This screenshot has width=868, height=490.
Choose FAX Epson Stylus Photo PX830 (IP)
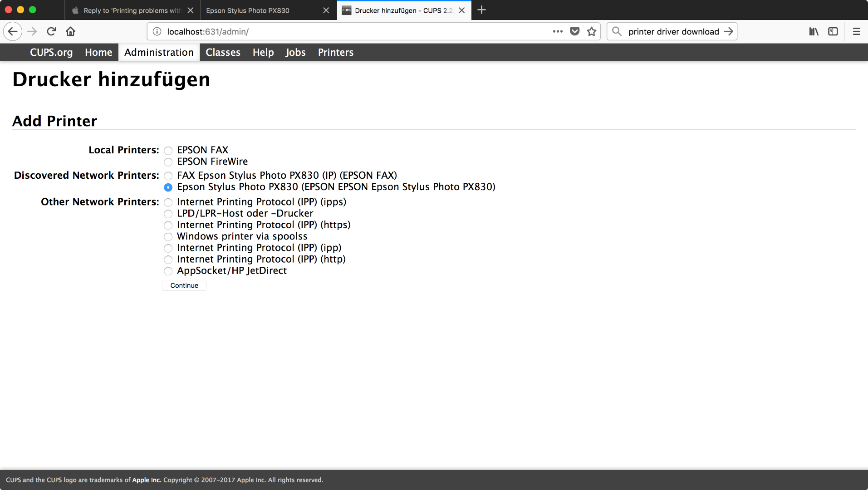pyautogui.click(x=168, y=176)
